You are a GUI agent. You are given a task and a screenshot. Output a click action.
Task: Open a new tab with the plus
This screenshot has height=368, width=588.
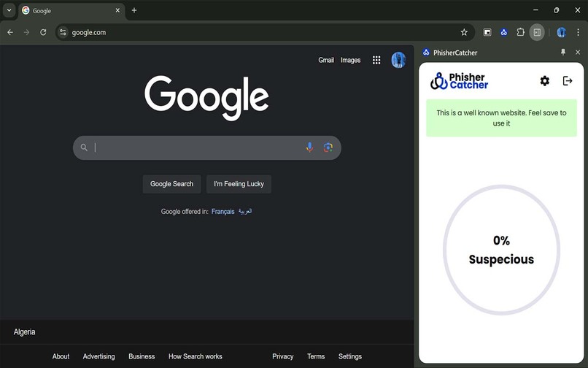134,10
